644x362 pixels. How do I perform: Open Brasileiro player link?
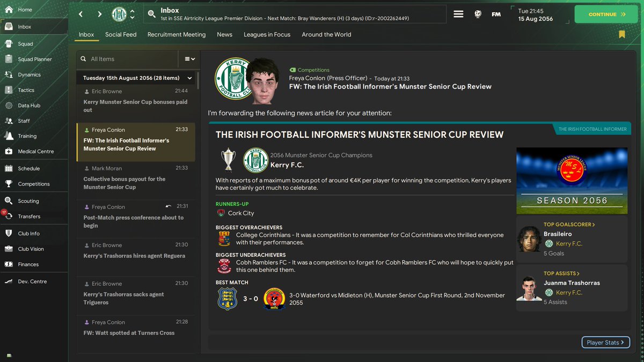coord(558,234)
